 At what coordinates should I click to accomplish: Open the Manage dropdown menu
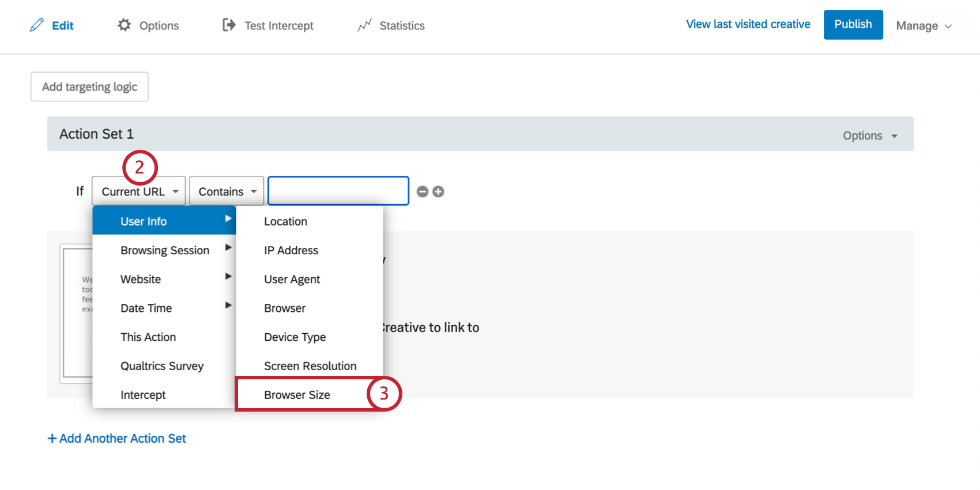tap(924, 26)
